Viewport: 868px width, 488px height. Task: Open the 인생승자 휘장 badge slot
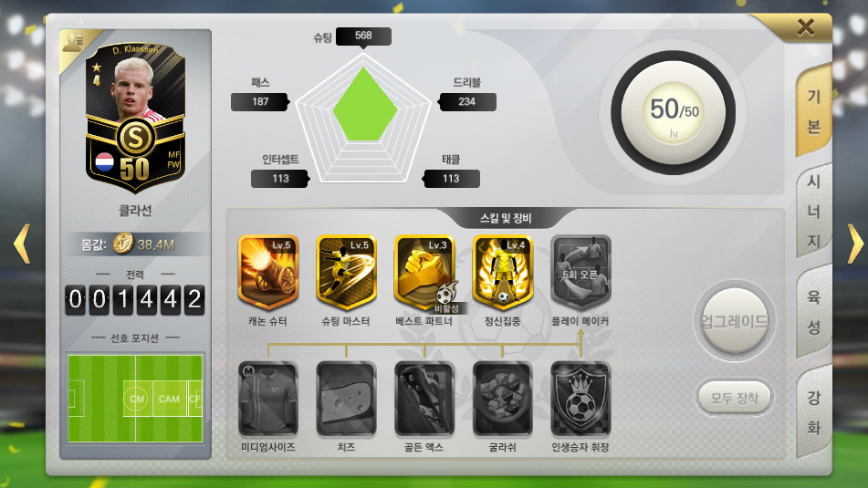click(580, 399)
